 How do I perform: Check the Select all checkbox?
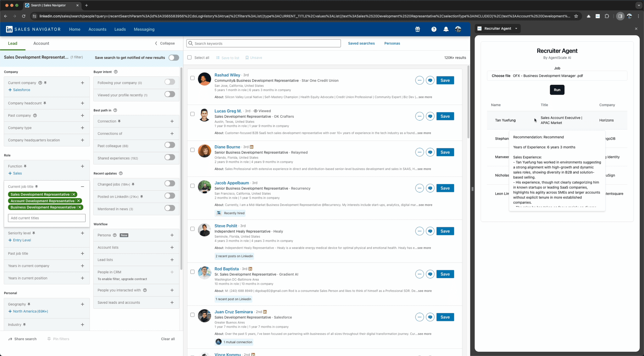tap(189, 58)
